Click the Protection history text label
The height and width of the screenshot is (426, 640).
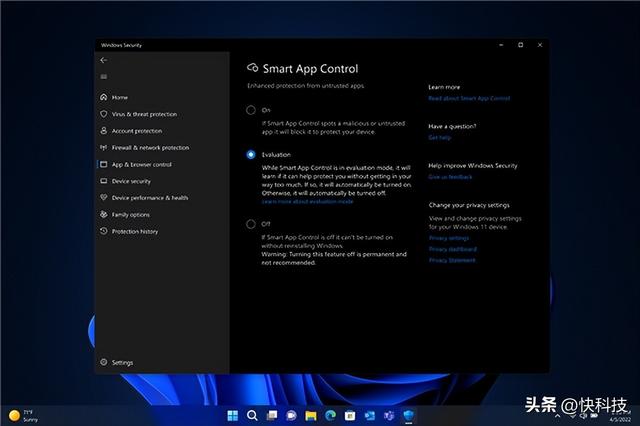pos(135,231)
